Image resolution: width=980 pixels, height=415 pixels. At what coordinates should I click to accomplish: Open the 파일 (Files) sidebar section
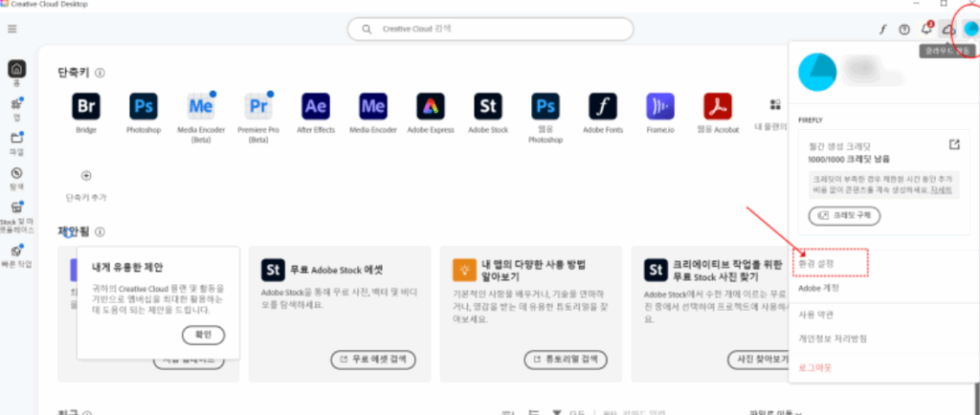click(17, 138)
